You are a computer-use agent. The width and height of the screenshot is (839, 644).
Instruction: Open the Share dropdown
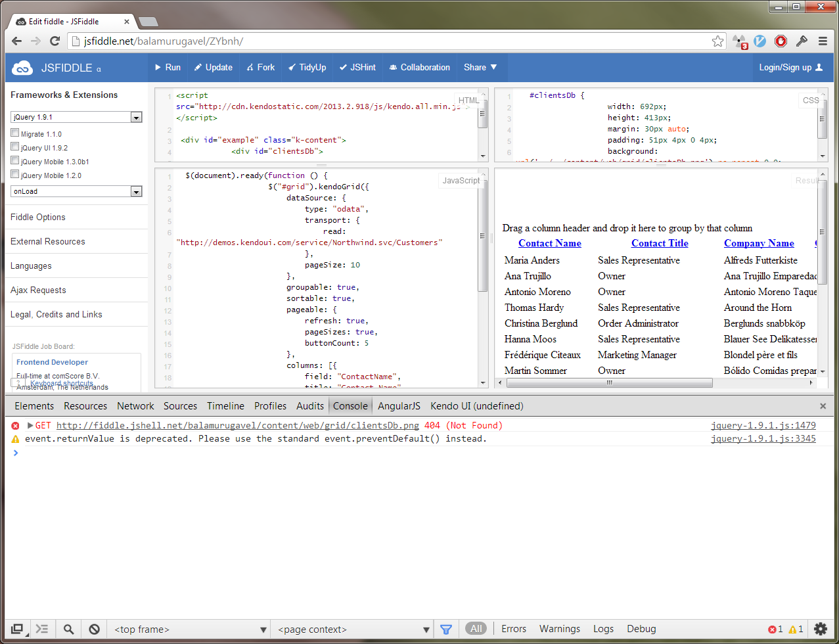pyautogui.click(x=481, y=68)
